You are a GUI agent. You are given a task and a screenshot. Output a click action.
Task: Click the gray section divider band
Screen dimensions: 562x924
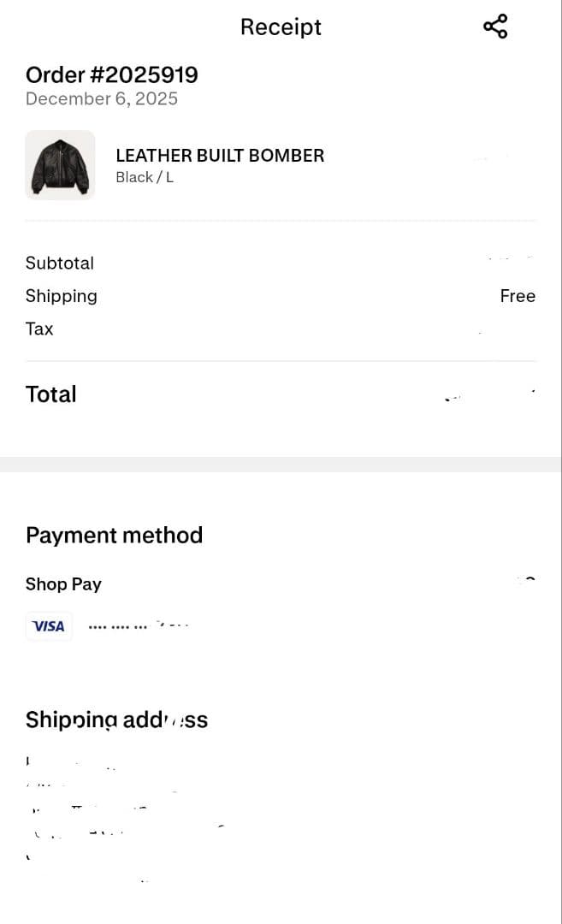point(281,465)
